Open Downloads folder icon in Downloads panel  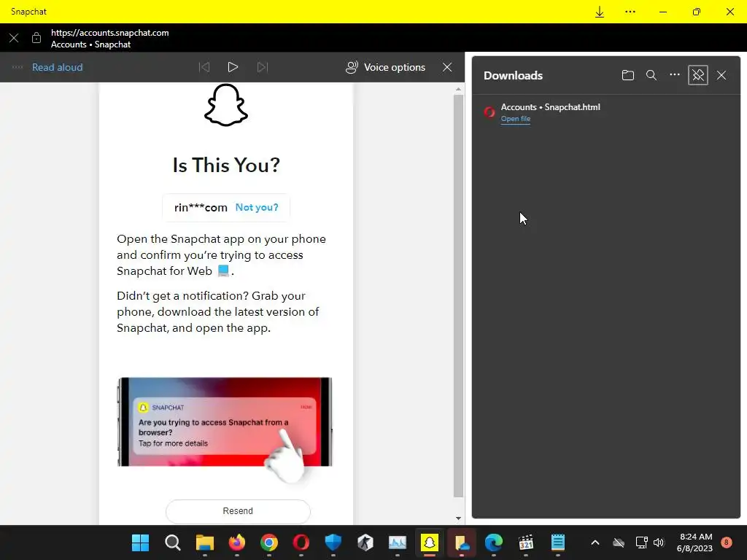coord(628,75)
